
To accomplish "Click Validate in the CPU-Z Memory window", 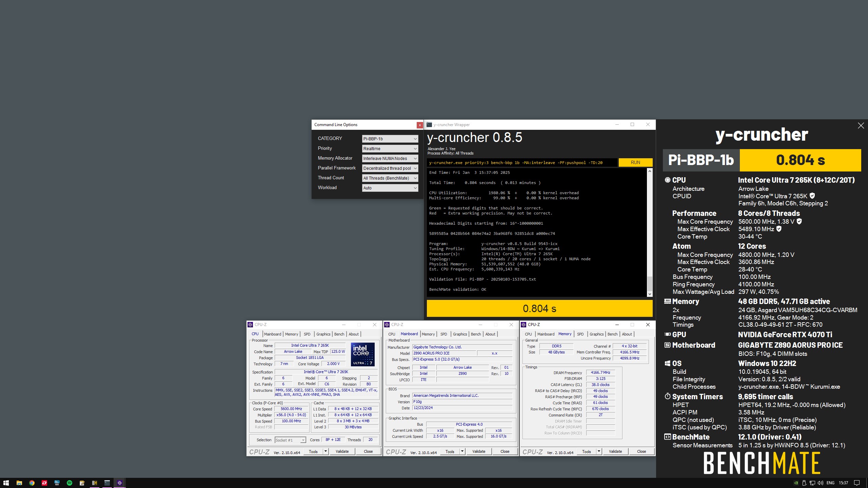I will point(615,451).
